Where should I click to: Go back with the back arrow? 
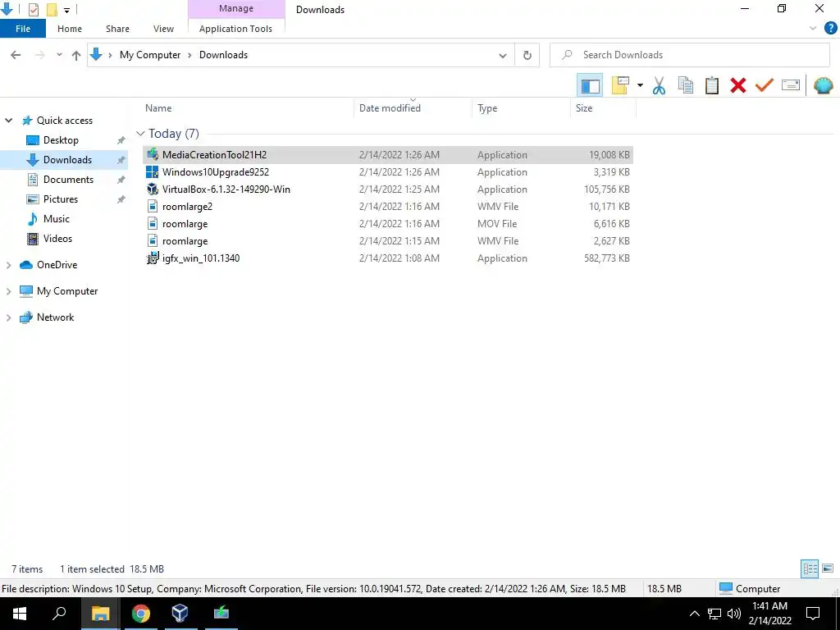point(16,55)
